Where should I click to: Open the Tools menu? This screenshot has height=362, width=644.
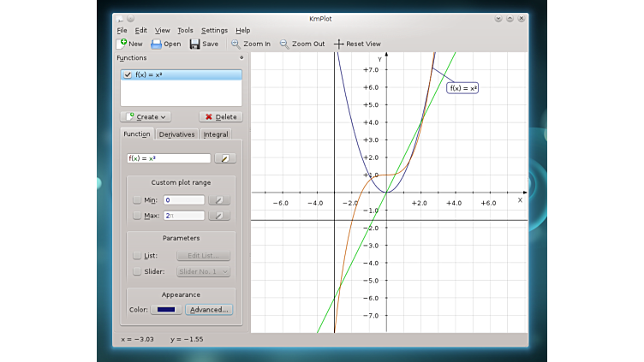[x=185, y=30]
